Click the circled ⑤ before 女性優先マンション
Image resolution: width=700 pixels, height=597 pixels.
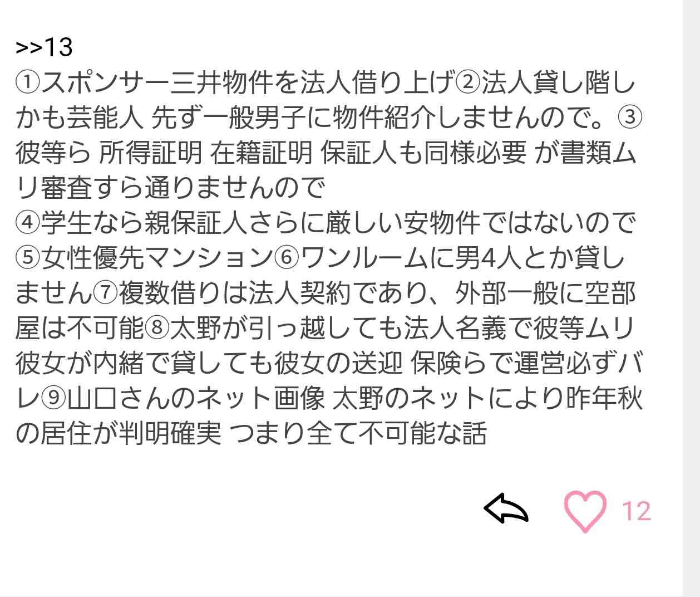point(28,258)
